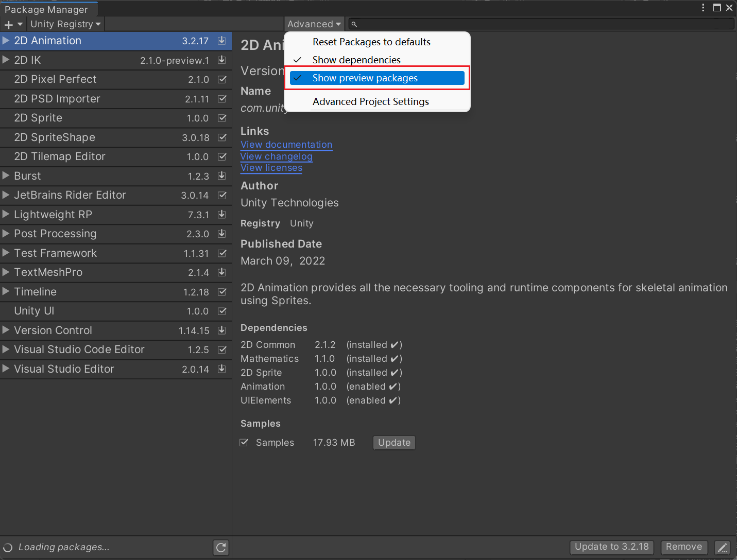Viewport: 737px width, 560px height.
Task: Open Advanced Project Settings
Action: coord(377,102)
